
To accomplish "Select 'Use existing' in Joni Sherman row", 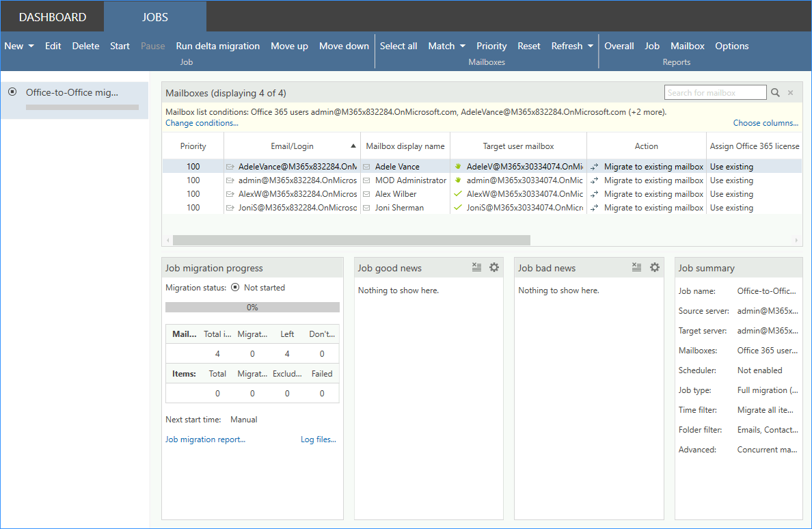I will coord(731,208).
